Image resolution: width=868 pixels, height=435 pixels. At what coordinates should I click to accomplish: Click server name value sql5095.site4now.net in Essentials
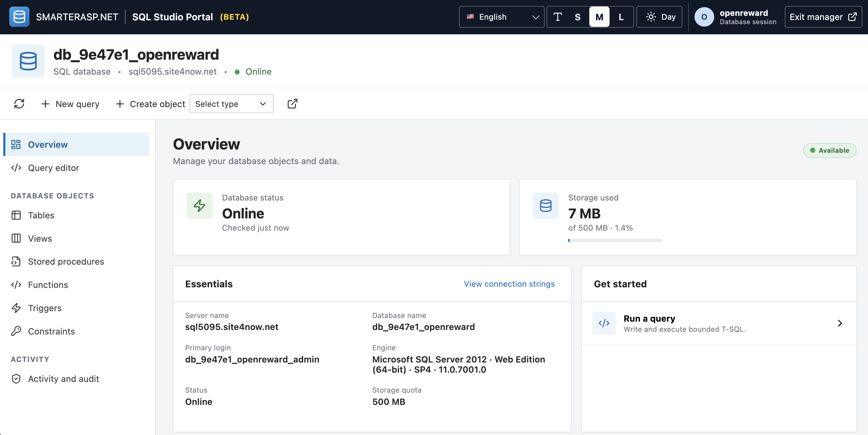(232, 327)
